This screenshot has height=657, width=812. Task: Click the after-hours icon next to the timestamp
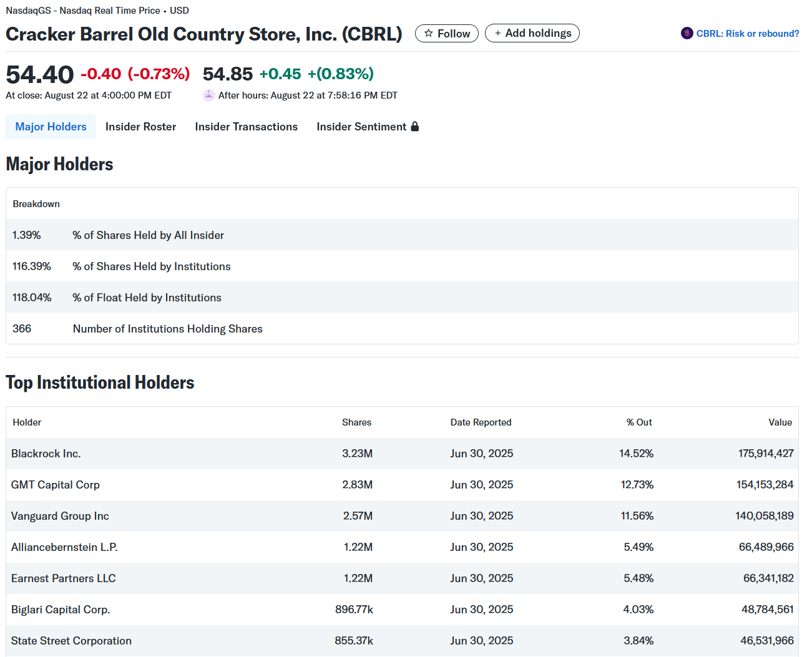(208, 95)
